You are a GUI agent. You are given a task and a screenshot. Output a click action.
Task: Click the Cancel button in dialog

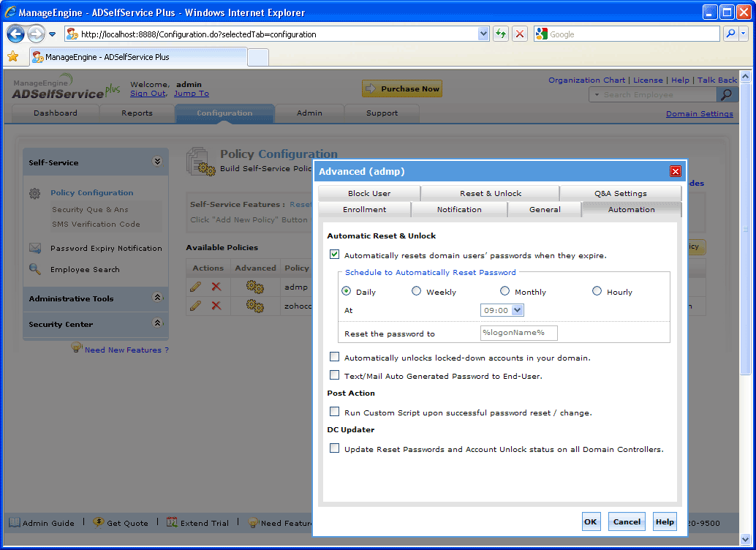coord(627,521)
